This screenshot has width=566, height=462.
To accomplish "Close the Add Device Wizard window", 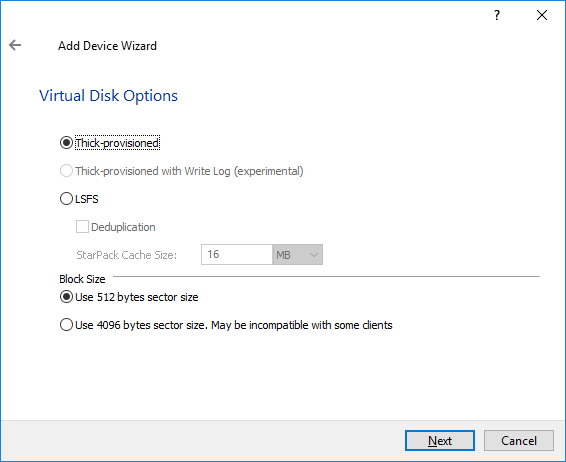I will 542,15.
